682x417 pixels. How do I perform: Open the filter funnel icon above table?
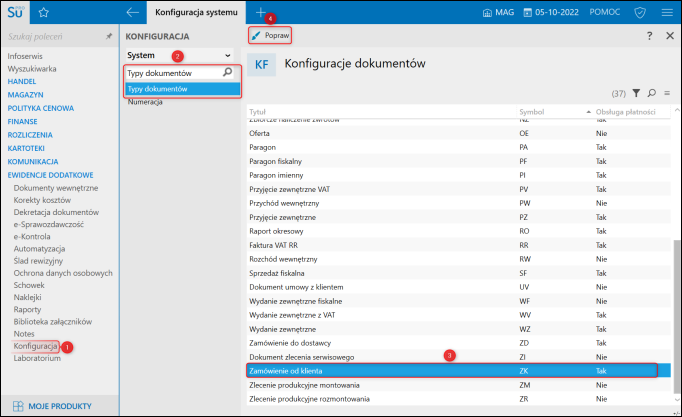click(636, 93)
